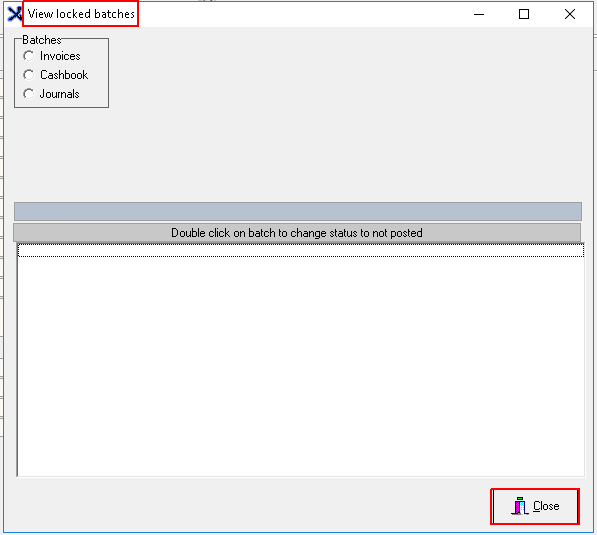597x535 pixels.
Task: Click the blue-gray header strip above instructions
Action: 298,211
